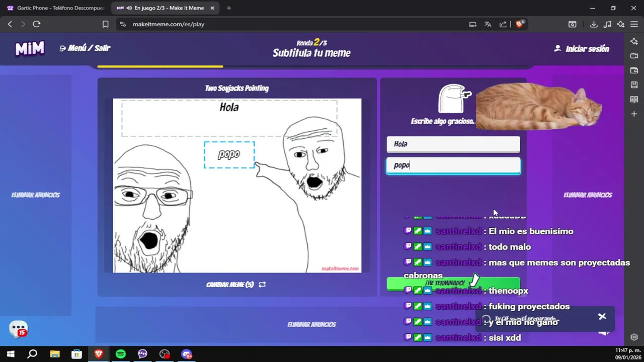644x362 pixels.
Task: Click the Two Soyjacks Pointing title
Action: tap(237, 88)
